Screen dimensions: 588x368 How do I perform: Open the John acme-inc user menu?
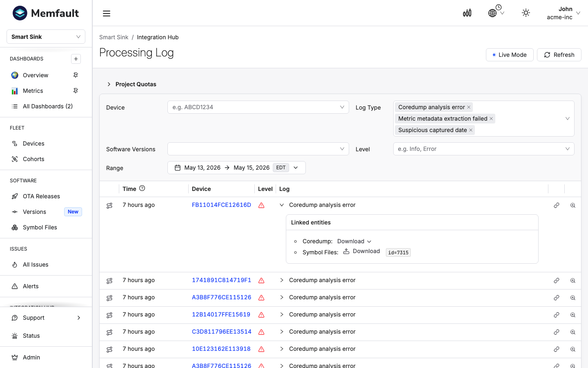(x=563, y=13)
